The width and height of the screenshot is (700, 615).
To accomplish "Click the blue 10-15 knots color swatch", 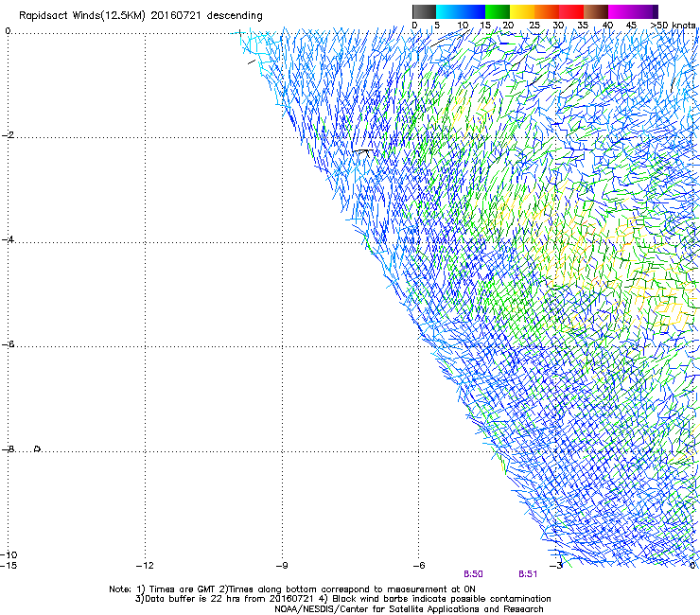I will (x=472, y=11).
